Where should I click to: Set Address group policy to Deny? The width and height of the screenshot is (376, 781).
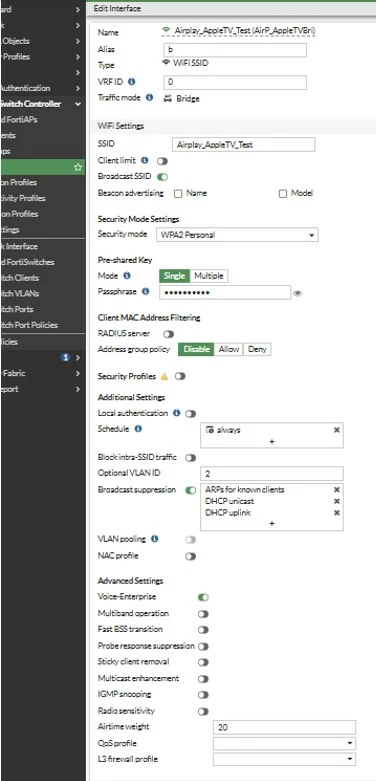[257, 349]
